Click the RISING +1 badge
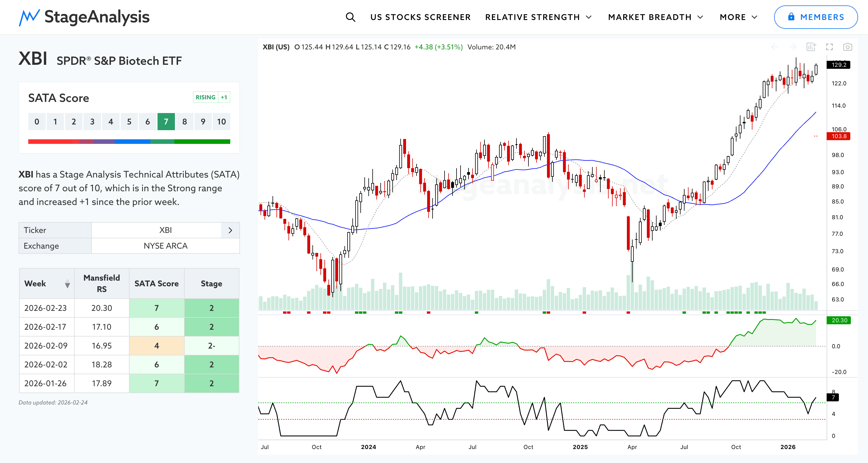Image resolution: width=868 pixels, height=463 pixels. point(211,97)
